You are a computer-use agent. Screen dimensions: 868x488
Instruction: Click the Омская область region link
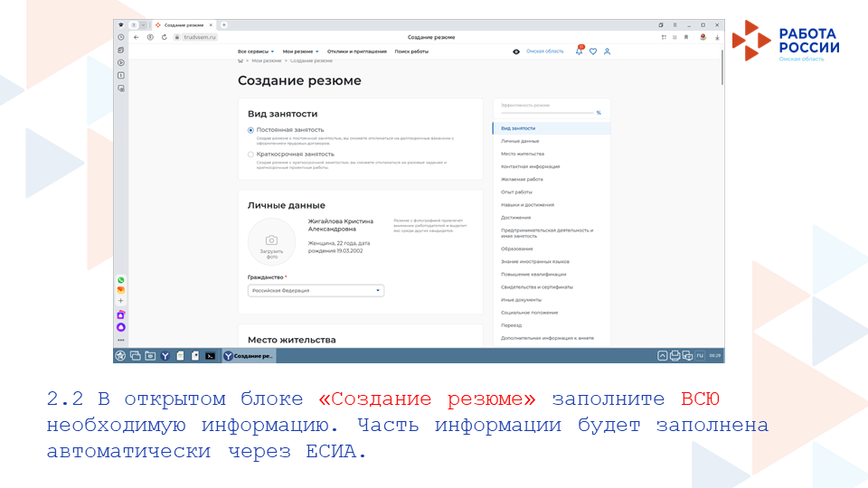point(544,52)
